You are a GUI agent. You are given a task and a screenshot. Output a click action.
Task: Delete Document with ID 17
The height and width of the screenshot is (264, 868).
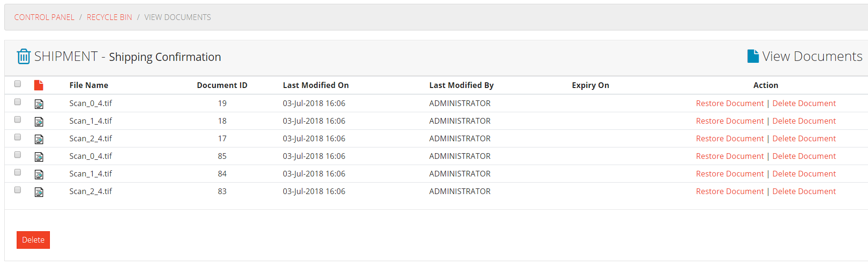[x=804, y=138]
